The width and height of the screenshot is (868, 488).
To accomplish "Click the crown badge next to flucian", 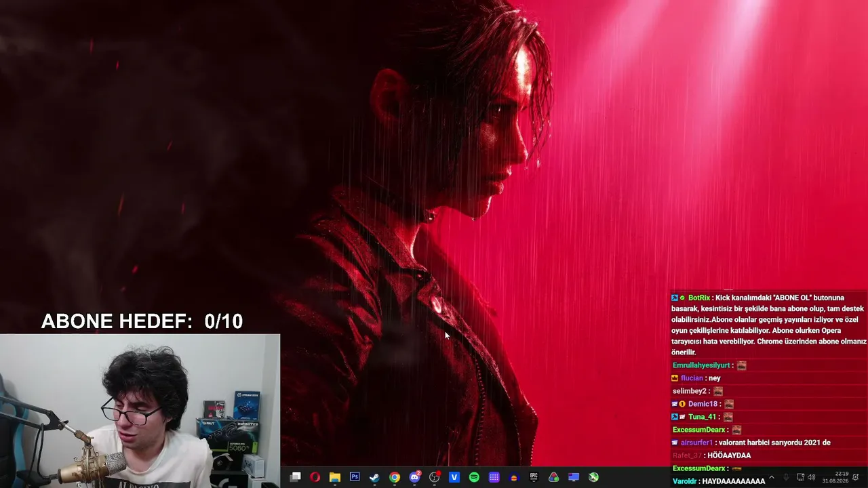I will 675,378.
